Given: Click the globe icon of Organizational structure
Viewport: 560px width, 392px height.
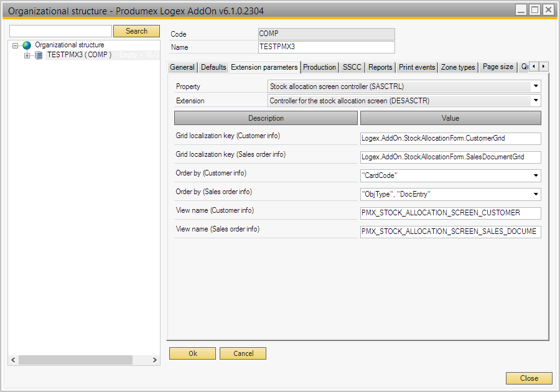Looking at the screenshot, I should click(27, 45).
